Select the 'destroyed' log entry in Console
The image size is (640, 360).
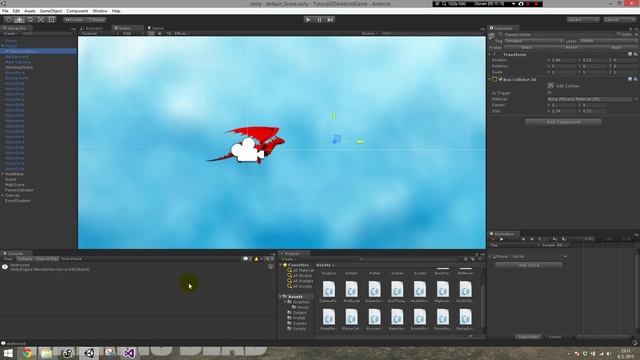[x=138, y=267]
